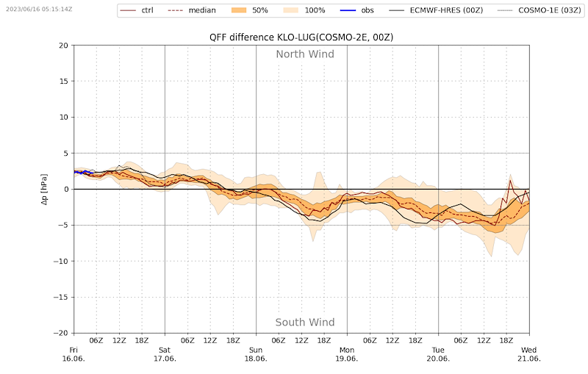
Task: Click the 'South Wind' annotation
Action: pyautogui.click(x=305, y=323)
